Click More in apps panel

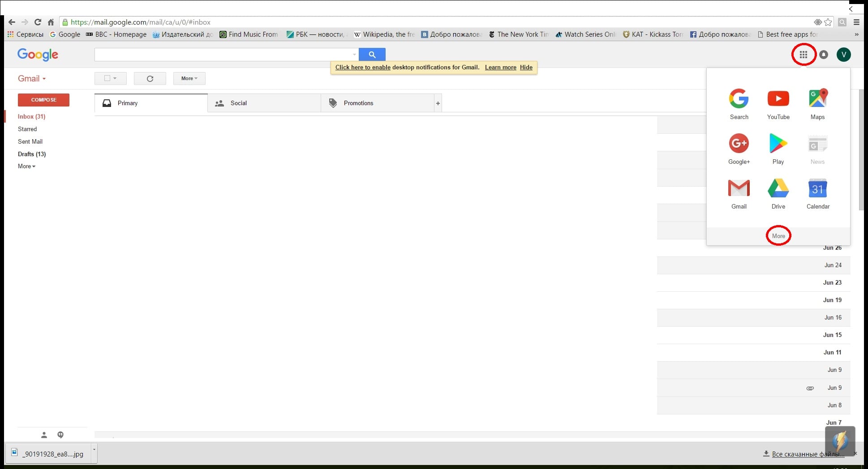click(x=778, y=236)
